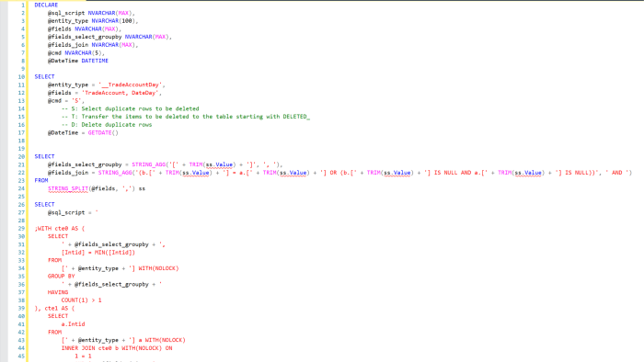The height and width of the screenshot is (362, 644).
Task: Click '@fields_select_groupby NVARCHAR(MAX)' on line 5
Action: [109, 37]
